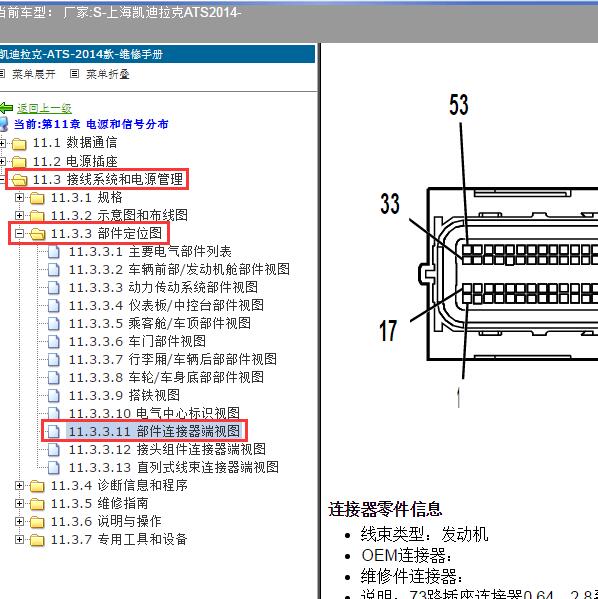Expand the 11.3.7 专用工具和设备 node

[x=19, y=539]
